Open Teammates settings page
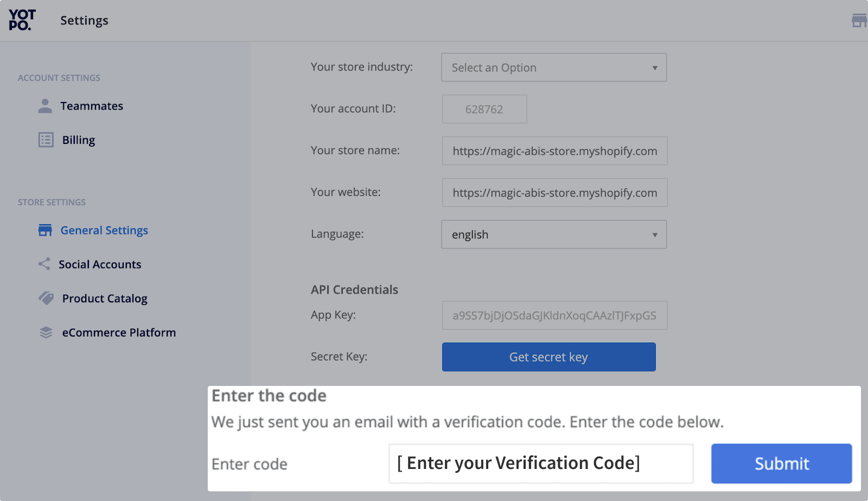Viewport: 868px width, 501px height. pos(92,106)
